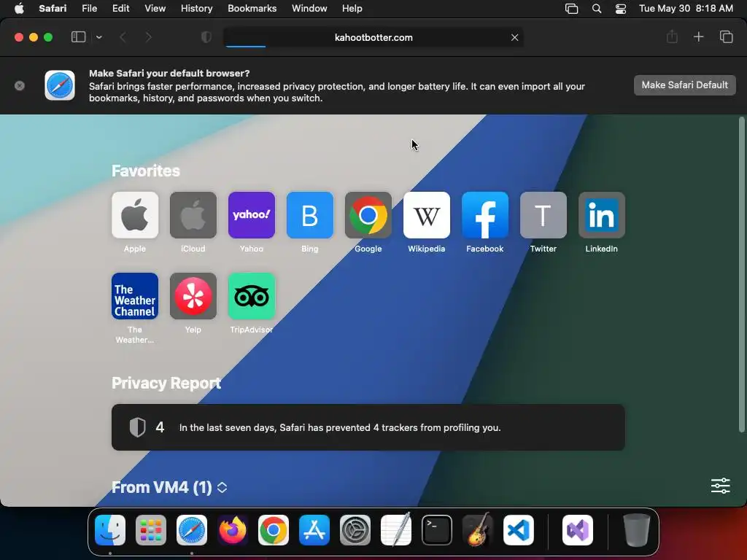This screenshot has width=747, height=560.
Task: Open the Apple favorite
Action: pos(135,215)
